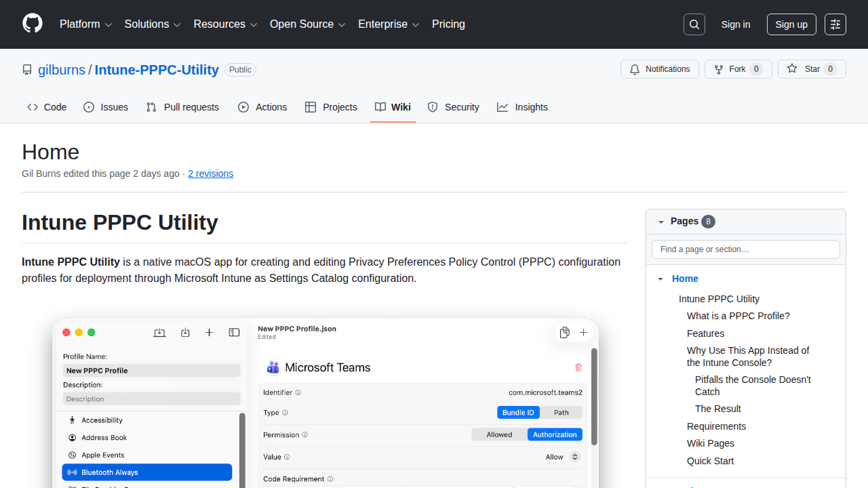Collapse the Home page section tree
This screenshot has width=868, height=488.
click(x=660, y=279)
